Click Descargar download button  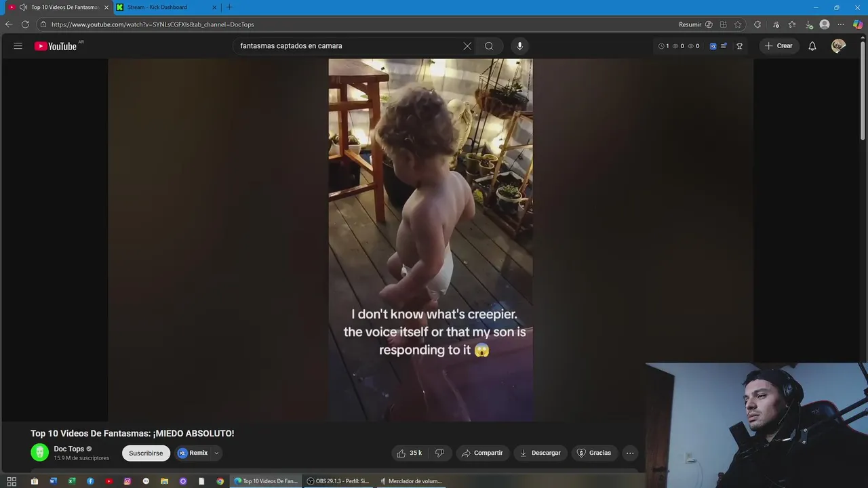point(540,453)
